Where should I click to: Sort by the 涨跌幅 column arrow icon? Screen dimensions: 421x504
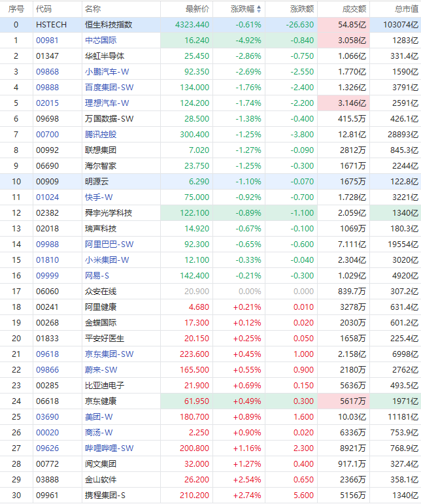click(x=259, y=9)
